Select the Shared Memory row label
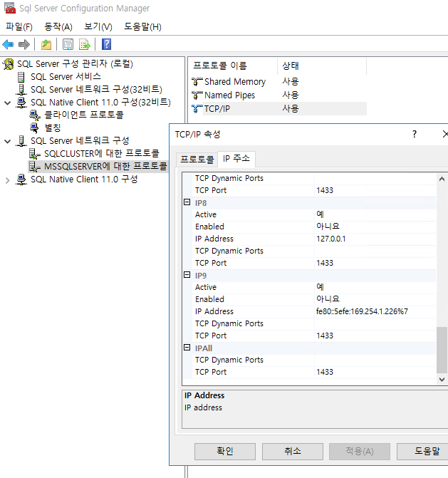The image size is (448, 478). click(x=235, y=82)
